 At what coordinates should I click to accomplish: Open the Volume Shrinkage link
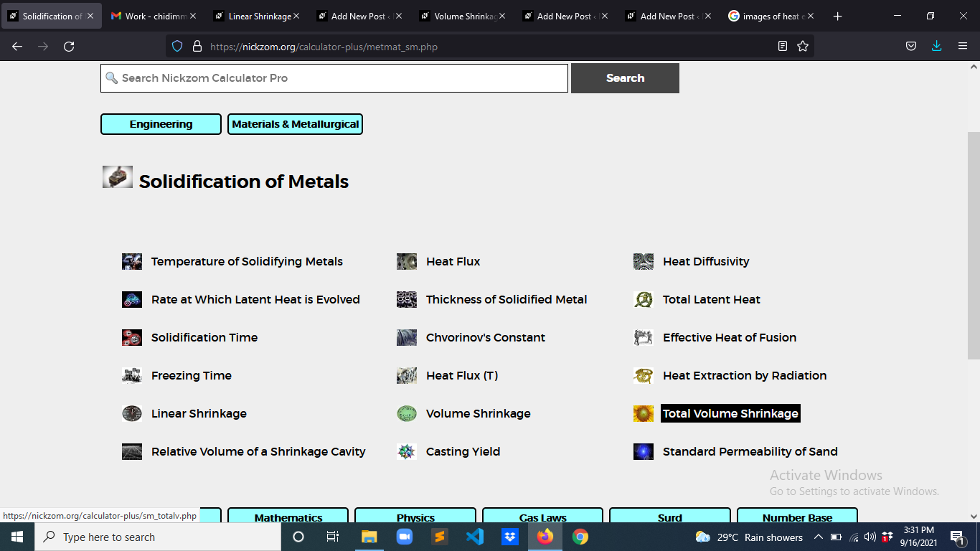click(x=479, y=413)
